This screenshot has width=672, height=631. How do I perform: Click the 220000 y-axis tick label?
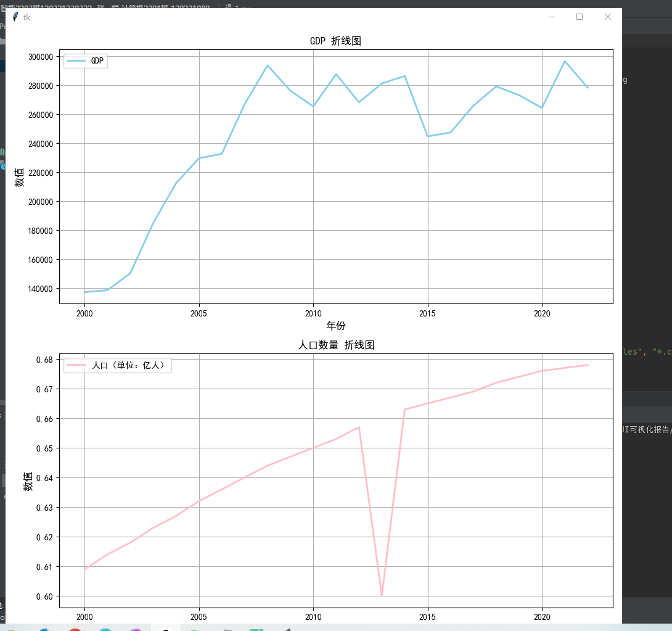pos(41,173)
